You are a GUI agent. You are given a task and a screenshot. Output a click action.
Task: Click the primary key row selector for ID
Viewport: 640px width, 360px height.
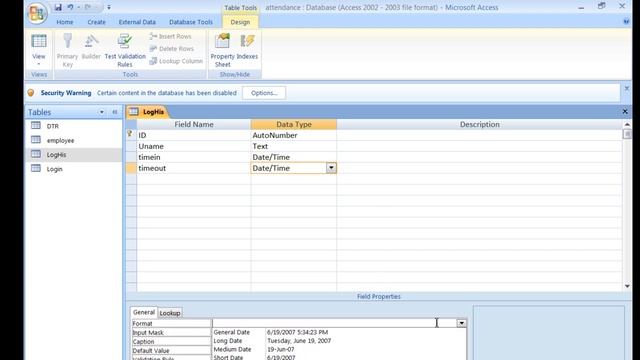131,134
